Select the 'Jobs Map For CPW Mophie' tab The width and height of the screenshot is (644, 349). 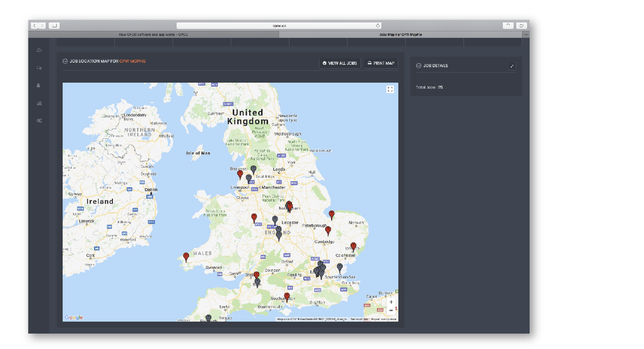click(x=400, y=35)
